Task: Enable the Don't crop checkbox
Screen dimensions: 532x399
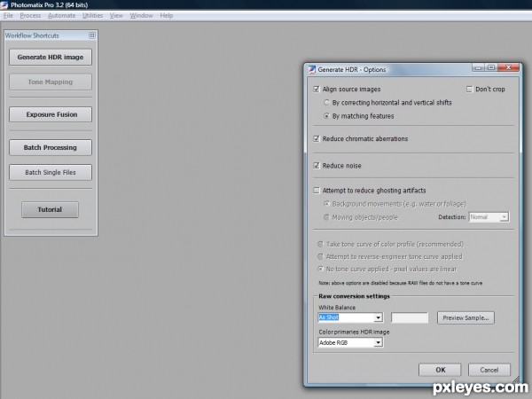Action: click(469, 89)
